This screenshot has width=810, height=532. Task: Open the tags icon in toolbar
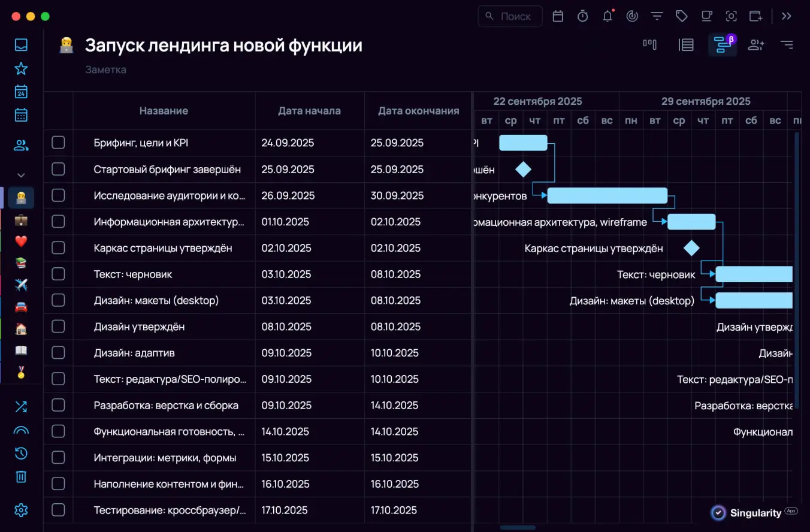681,16
